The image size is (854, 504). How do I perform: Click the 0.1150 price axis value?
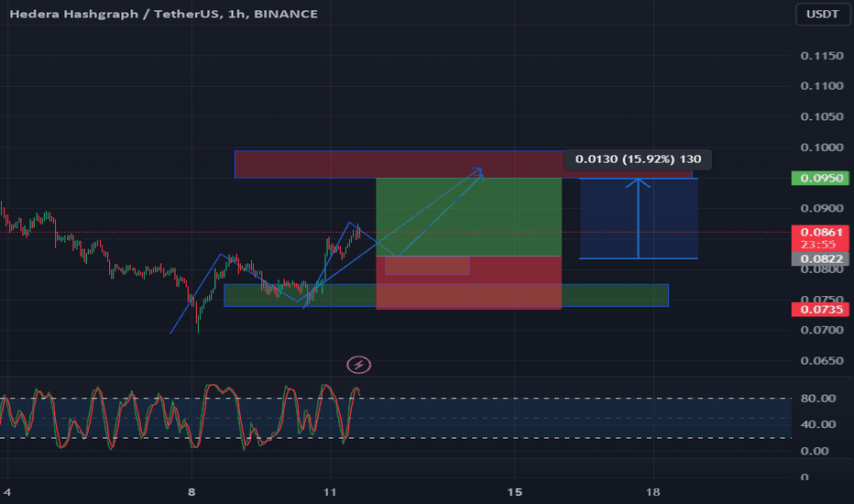click(822, 56)
